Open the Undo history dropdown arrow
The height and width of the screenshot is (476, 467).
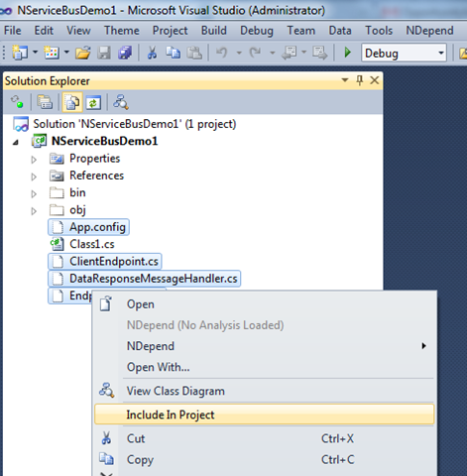pos(239,53)
